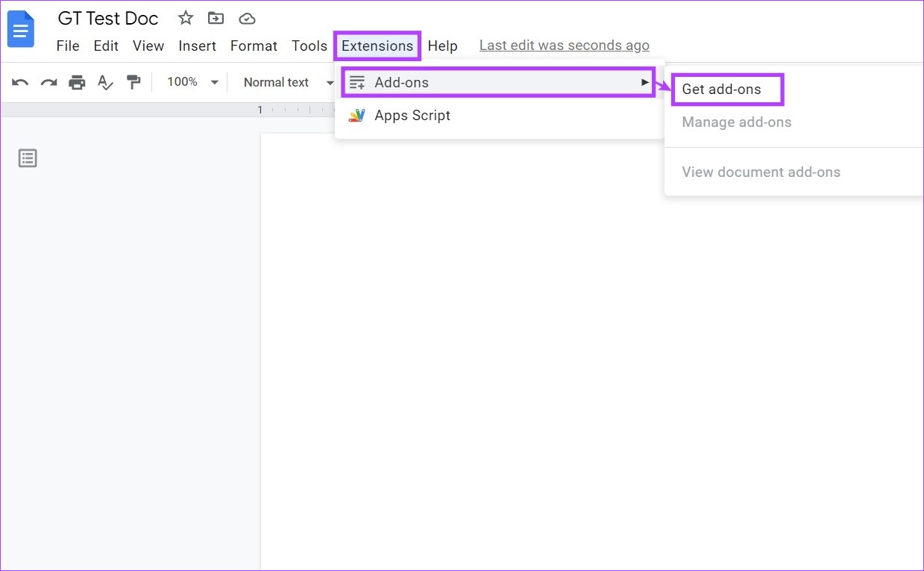The image size is (924, 571).
Task: Run spelling and grammar check icon
Action: [x=105, y=82]
